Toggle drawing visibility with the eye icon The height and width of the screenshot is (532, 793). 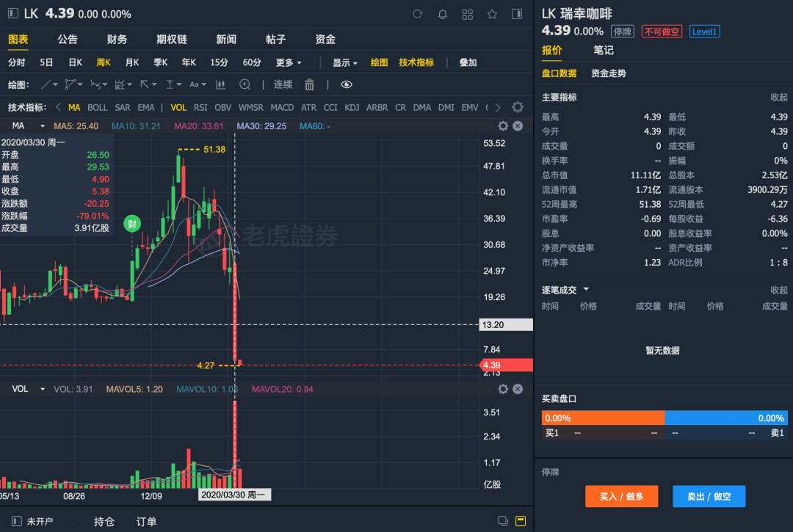pyautogui.click(x=347, y=84)
